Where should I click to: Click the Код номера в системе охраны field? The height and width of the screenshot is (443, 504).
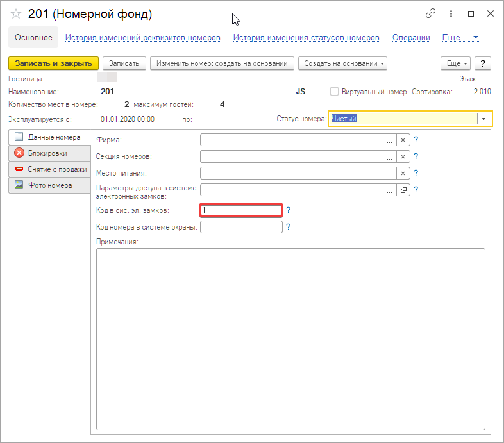coord(241,227)
